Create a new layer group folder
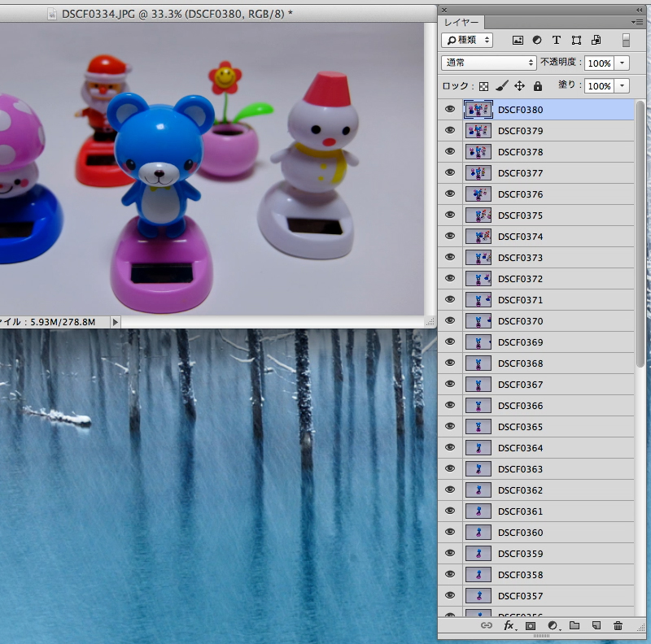 (x=575, y=625)
